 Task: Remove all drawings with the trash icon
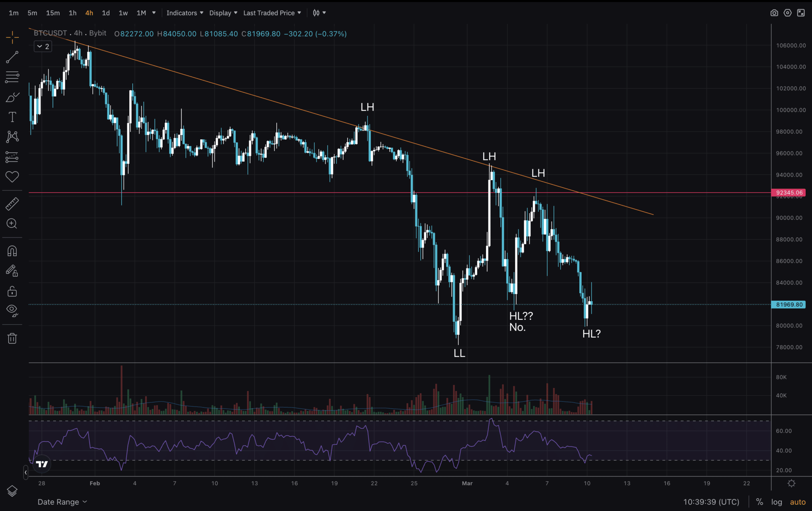point(12,338)
